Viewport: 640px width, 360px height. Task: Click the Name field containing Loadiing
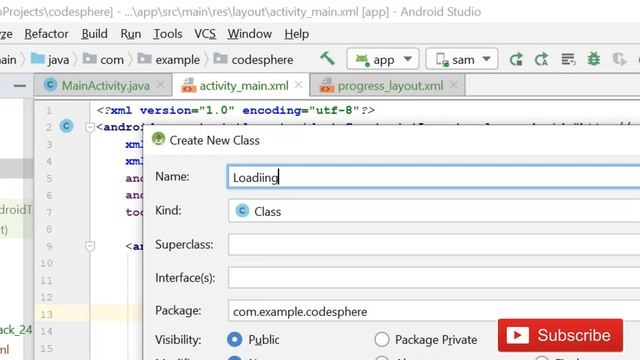tap(433, 177)
